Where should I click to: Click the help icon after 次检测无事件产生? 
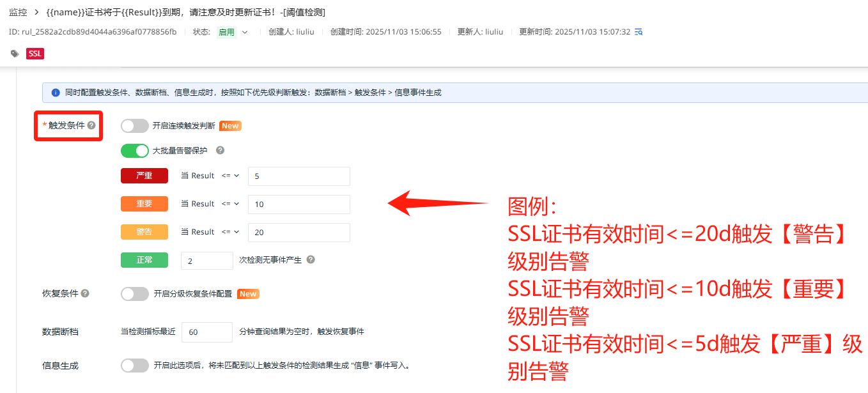coord(311,260)
